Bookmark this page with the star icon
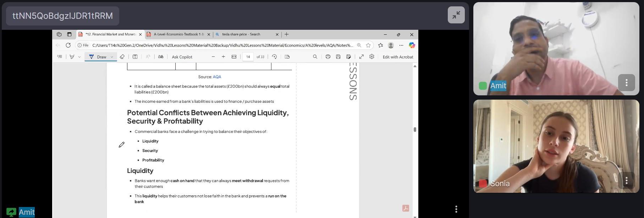644x218 pixels. pyautogui.click(x=368, y=45)
